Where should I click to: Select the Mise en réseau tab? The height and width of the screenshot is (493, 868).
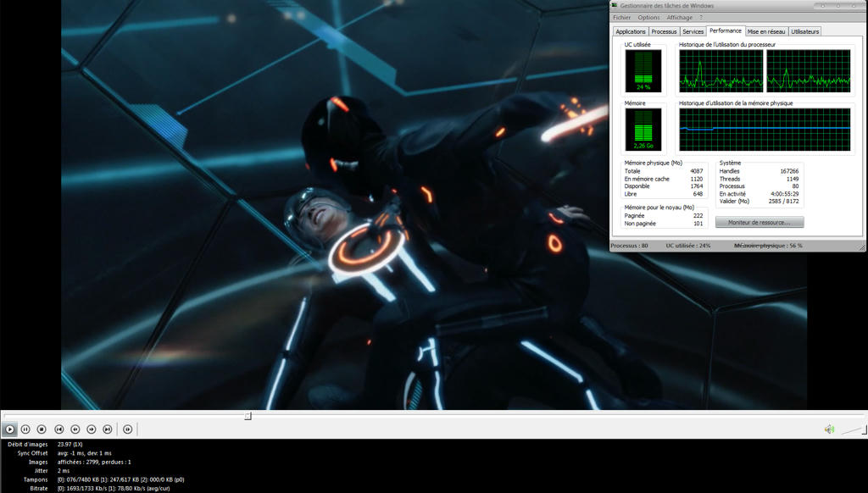(x=766, y=31)
